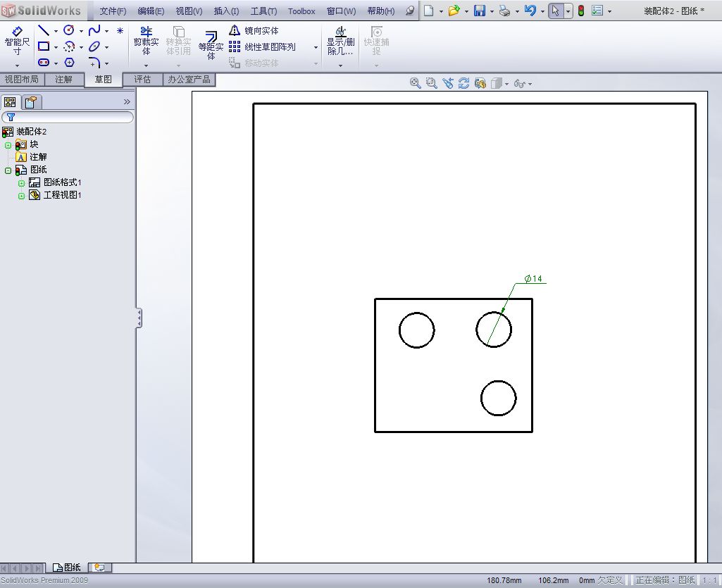Open the 文件(F) menu
The height and width of the screenshot is (588, 722).
[113, 11]
